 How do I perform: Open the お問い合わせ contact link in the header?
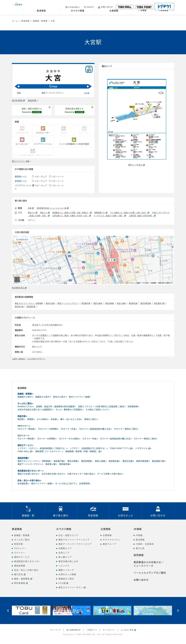tap(105, 7)
